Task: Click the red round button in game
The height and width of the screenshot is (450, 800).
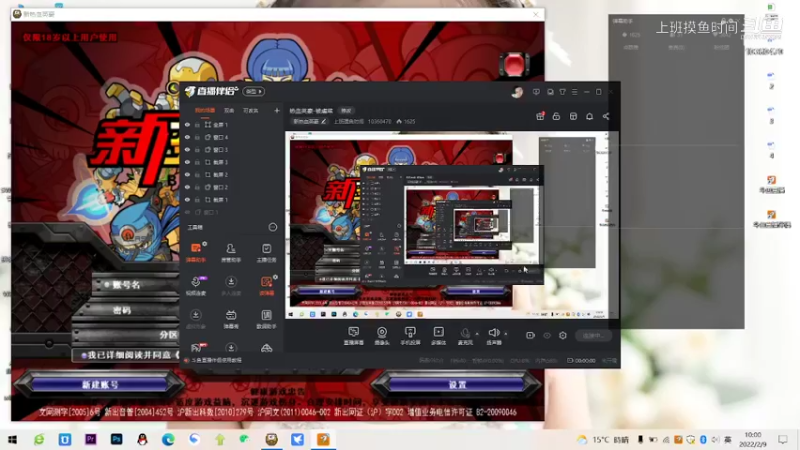Action: [x=514, y=64]
